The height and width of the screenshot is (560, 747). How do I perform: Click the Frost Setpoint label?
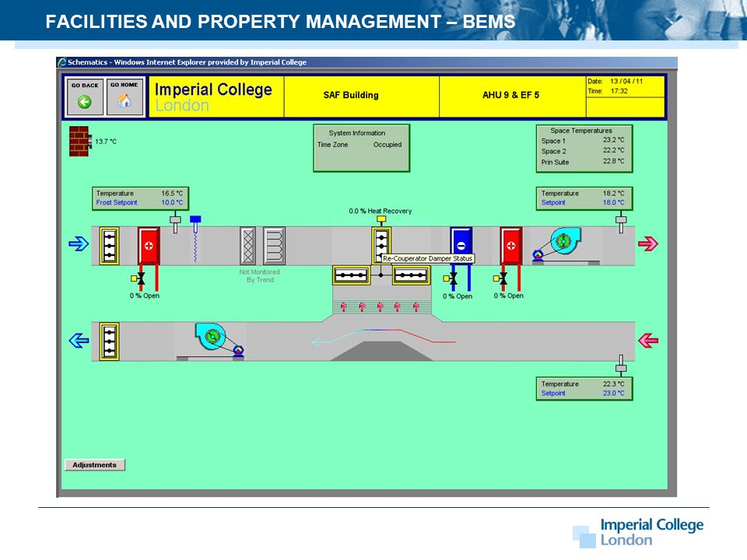[x=117, y=202]
